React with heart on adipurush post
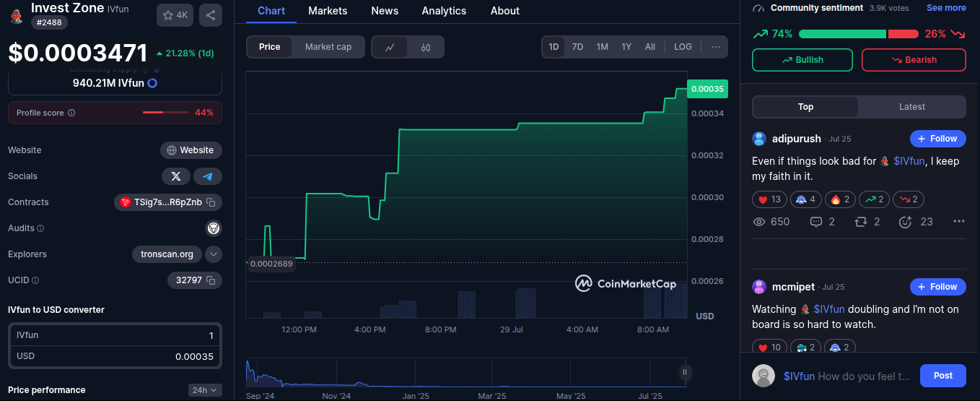Image resolution: width=980 pixels, height=401 pixels. (769, 199)
